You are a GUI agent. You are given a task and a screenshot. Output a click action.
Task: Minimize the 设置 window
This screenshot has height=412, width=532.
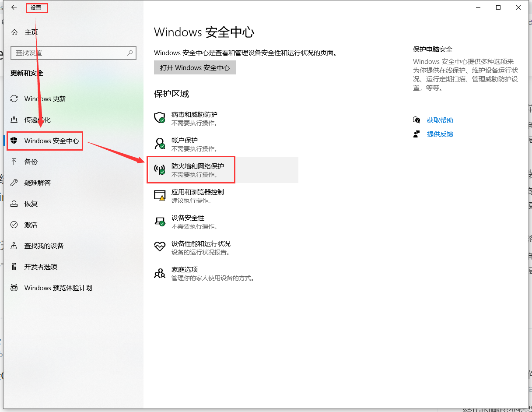click(478, 7)
